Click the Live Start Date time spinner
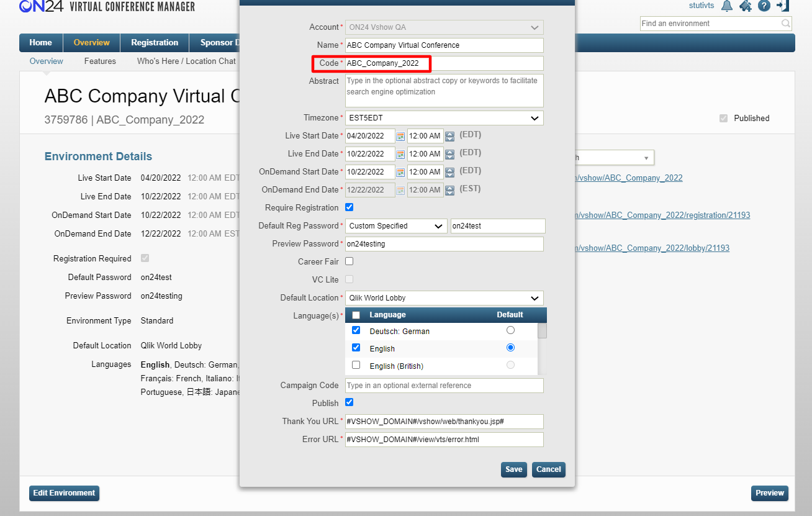This screenshot has height=516, width=812. 450,136
